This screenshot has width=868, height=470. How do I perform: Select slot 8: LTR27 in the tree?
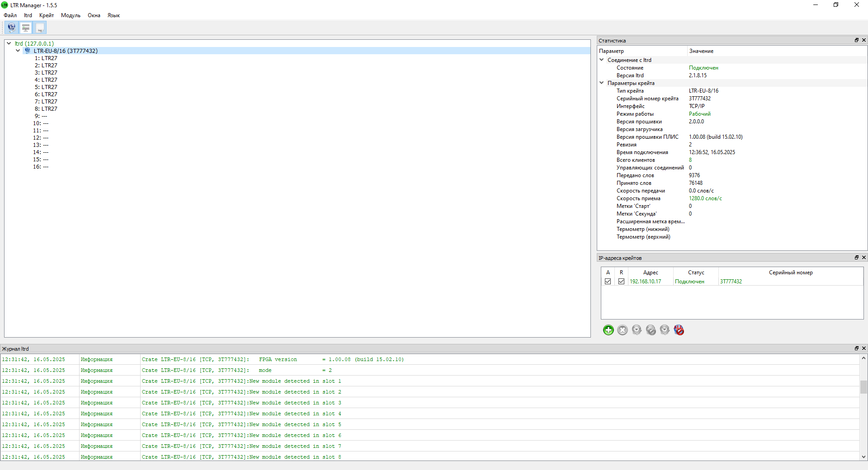click(x=46, y=108)
